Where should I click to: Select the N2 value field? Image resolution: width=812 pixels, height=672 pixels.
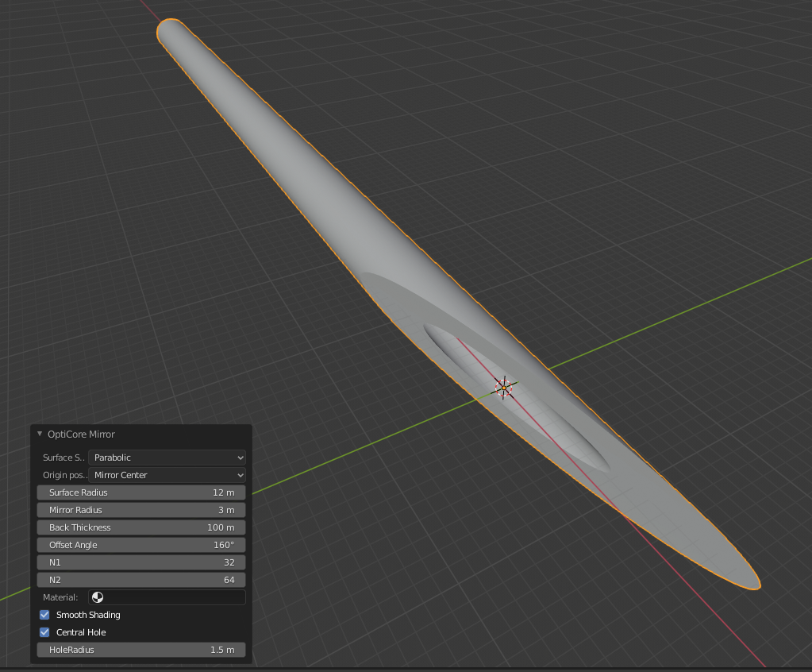(x=141, y=580)
